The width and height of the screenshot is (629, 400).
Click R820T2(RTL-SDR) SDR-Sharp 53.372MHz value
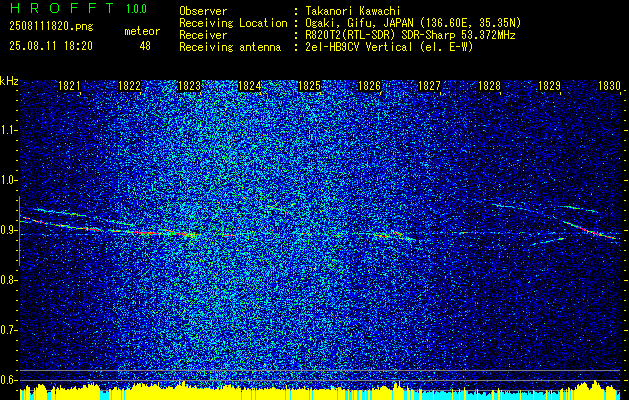point(410,35)
